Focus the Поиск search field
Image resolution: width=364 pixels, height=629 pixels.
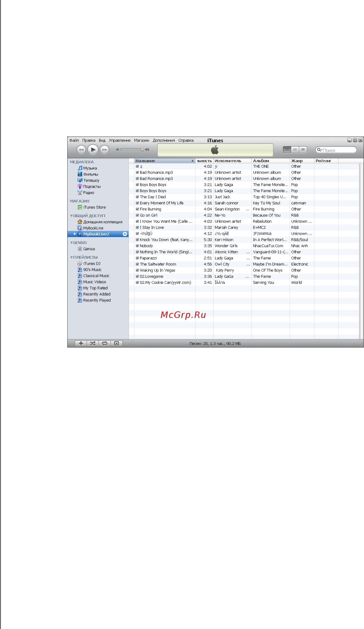coord(336,150)
